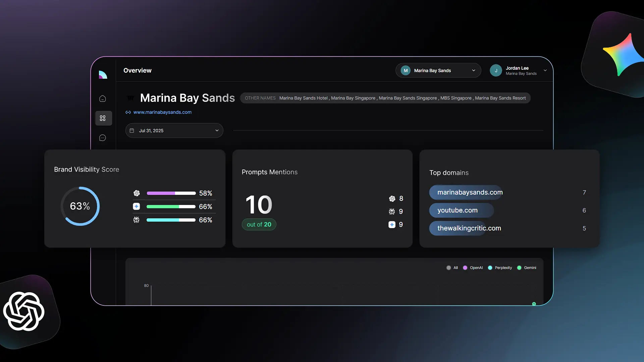Viewport: 644px width, 362px height.
Task: Click the OpenAI icon beside 58% score
Action: tap(137, 193)
